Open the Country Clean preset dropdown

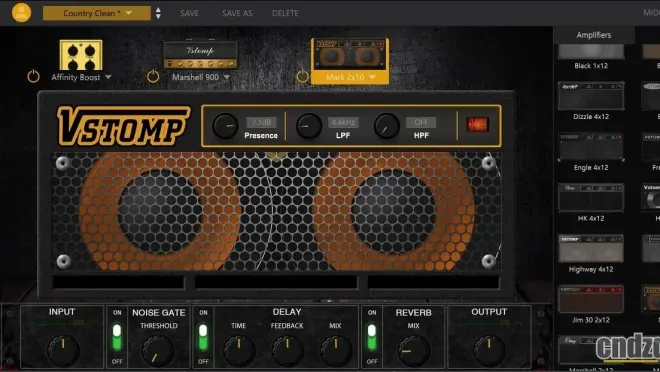pos(97,13)
